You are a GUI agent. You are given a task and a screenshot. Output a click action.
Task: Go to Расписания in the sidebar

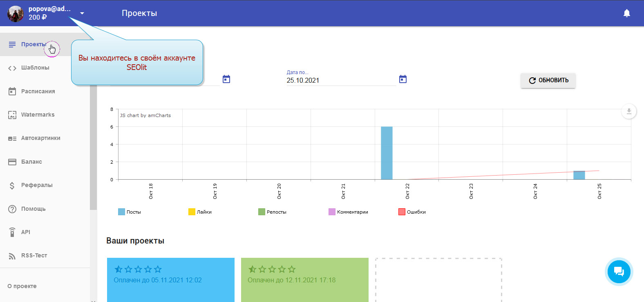point(38,91)
